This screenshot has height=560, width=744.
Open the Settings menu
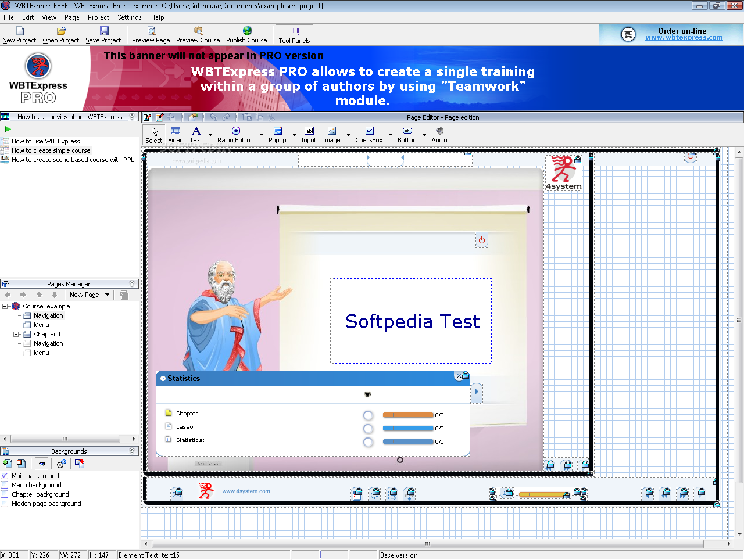[x=130, y=17]
